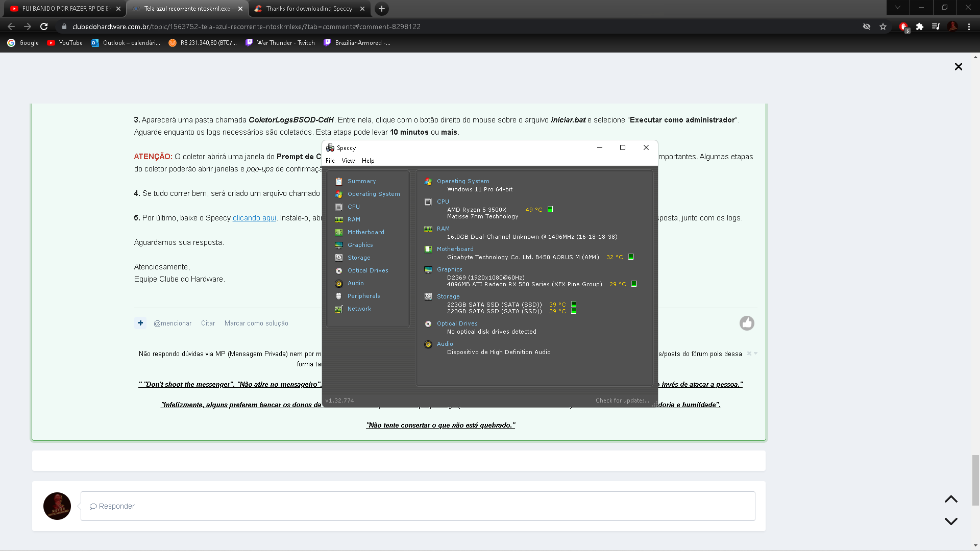The image size is (980, 551).
Task: Select Peripherals in Speccy sidebar
Action: tap(364, 296)
